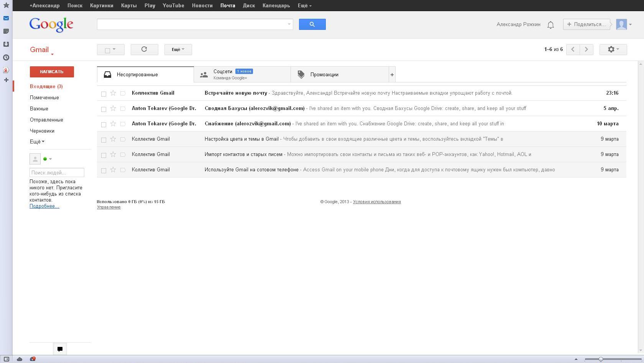This screenshot has width=644, height=363.
Task: Mark 'Снабжение' message as important
Action: pyautogui.click(x=123, y=124)
